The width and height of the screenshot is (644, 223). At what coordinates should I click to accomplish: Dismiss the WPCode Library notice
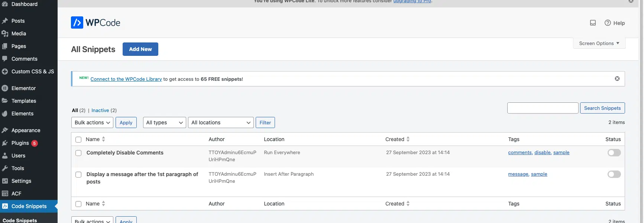tap(617, 79)
